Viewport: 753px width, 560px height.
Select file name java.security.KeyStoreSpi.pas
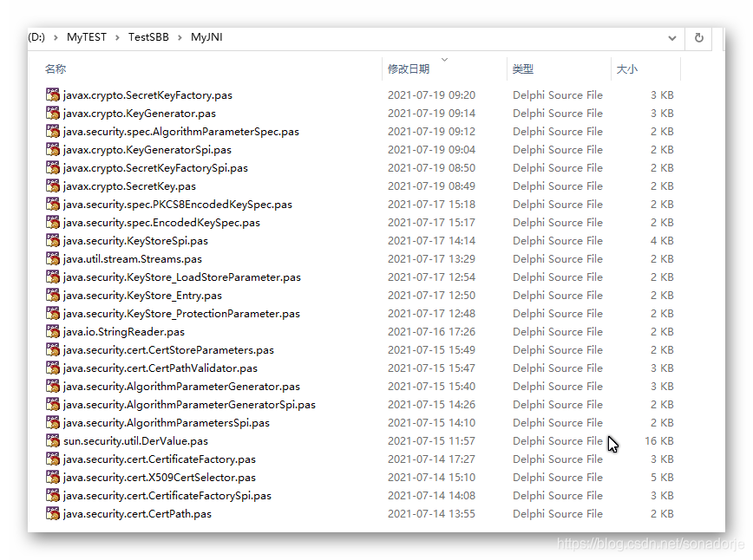[135, 241]
